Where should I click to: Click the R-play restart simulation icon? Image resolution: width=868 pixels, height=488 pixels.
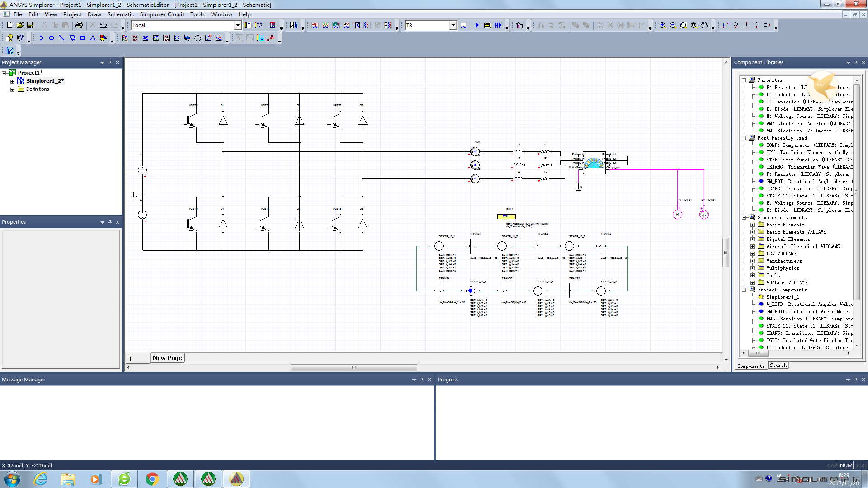coord(498,25)
